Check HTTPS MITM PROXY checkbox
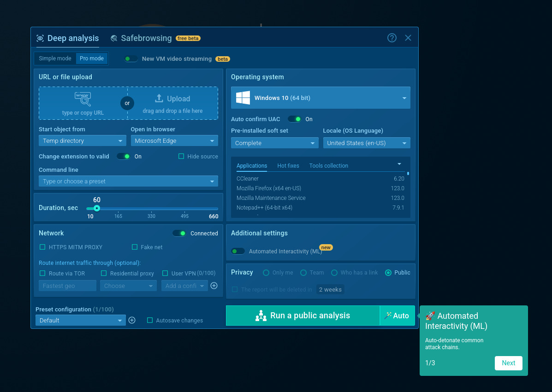552x392 pixels. (42, 247)
